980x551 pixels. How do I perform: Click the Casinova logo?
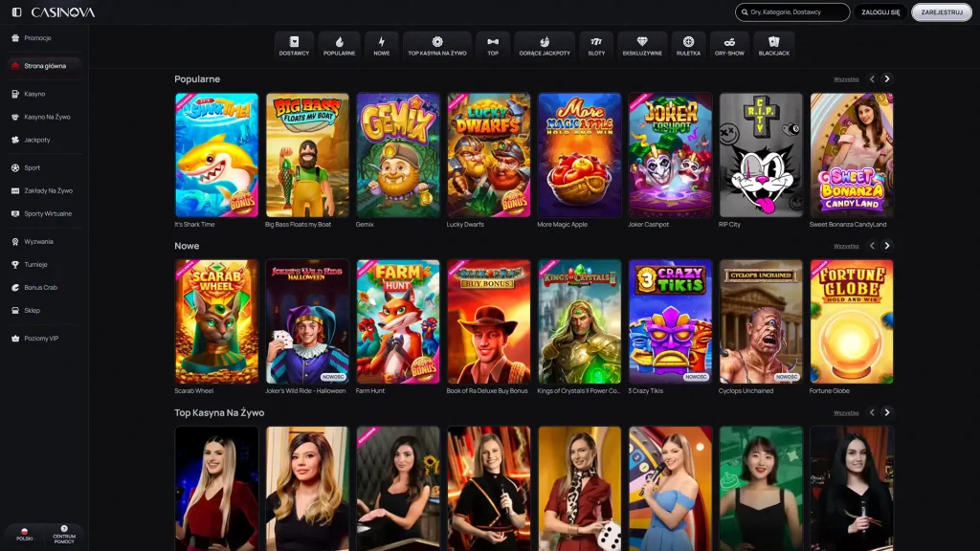tap(63, 11)
